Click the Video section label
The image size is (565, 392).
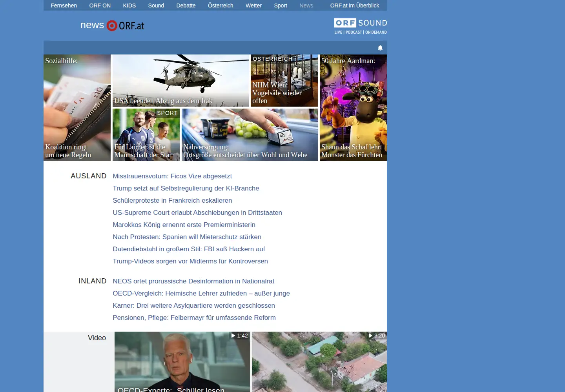point(97,338)
